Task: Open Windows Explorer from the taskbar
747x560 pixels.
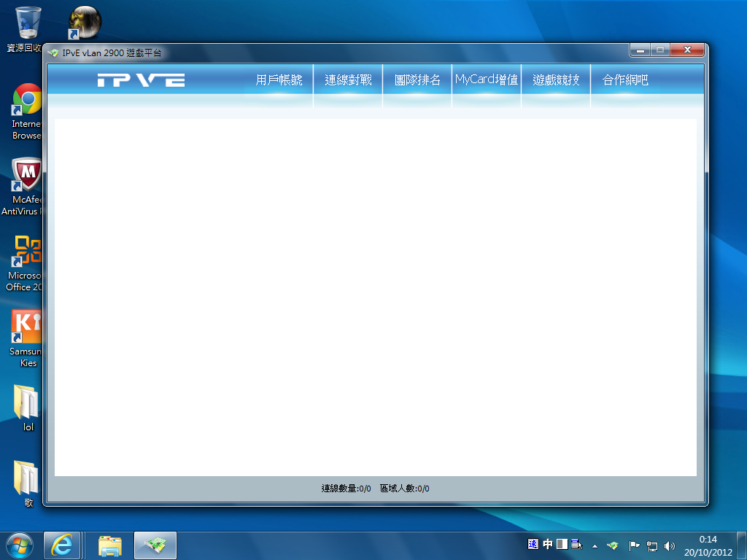Action: tap(110, 545)
